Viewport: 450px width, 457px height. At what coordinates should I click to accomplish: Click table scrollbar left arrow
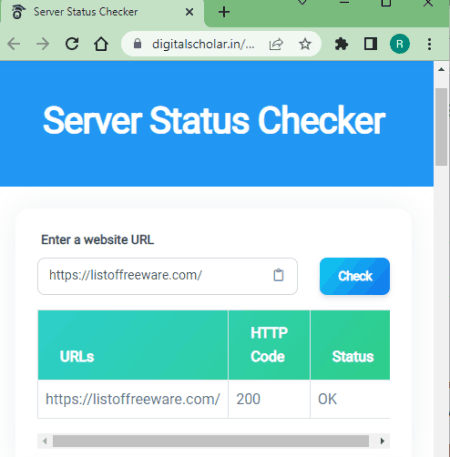point(45,441)
